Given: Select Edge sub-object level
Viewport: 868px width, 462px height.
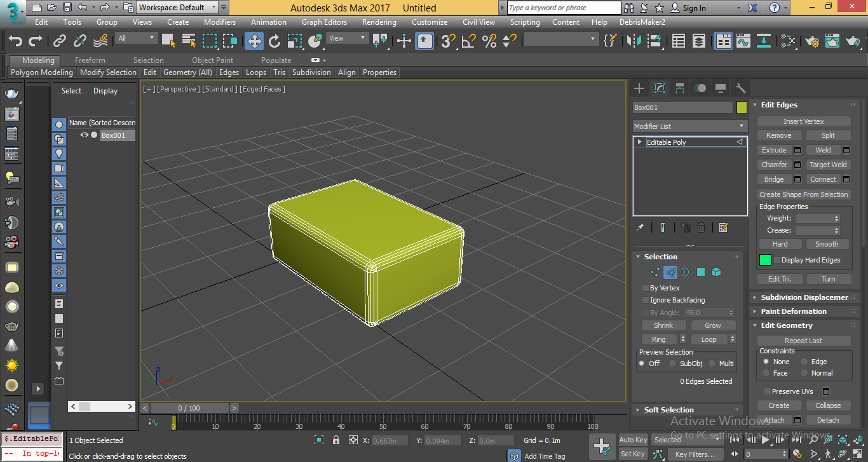Looking at the screenshot, I should pyautogui.click(x=670, y=272).
